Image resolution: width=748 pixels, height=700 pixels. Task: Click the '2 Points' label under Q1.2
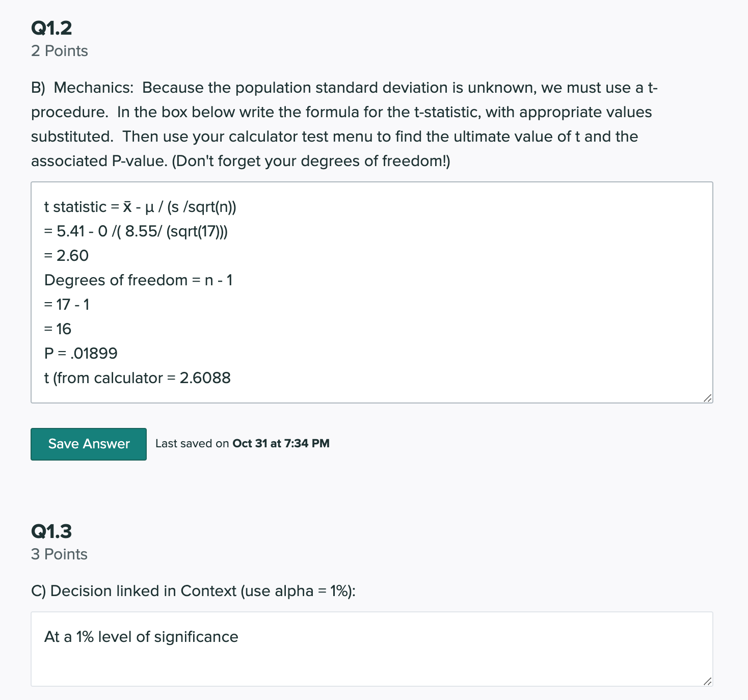tap(59, 50)
